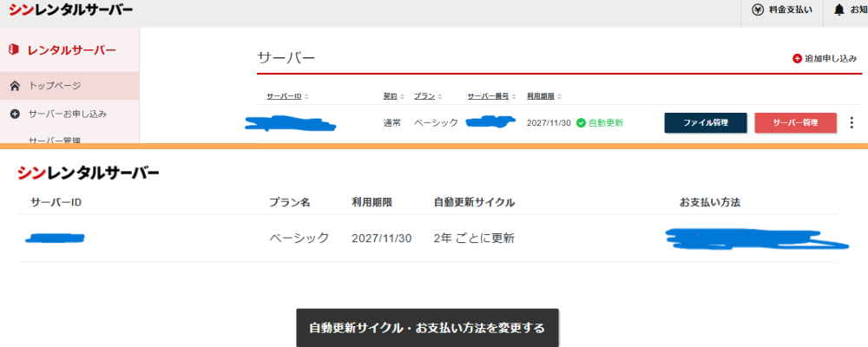Click the yen icon for 料金支払い
This screenshot has height=347, width=868.
758,10
